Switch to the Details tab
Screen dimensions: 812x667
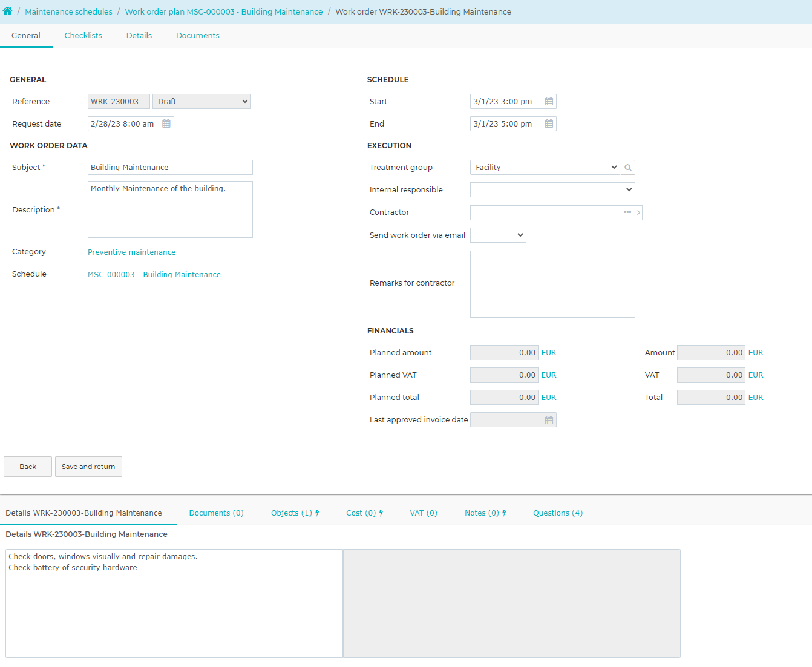(139, 36)
